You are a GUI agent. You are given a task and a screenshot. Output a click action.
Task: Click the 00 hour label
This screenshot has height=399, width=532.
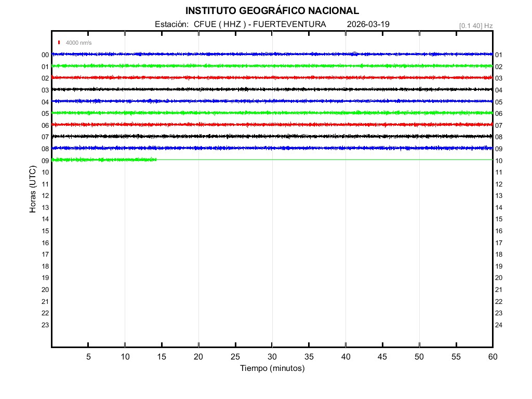tap(45, 55)
